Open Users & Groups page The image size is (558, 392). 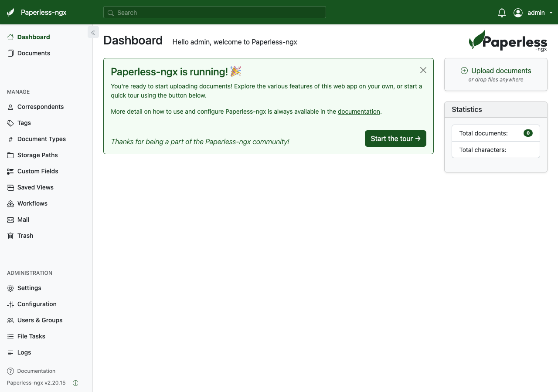click(x=46, y=320)
